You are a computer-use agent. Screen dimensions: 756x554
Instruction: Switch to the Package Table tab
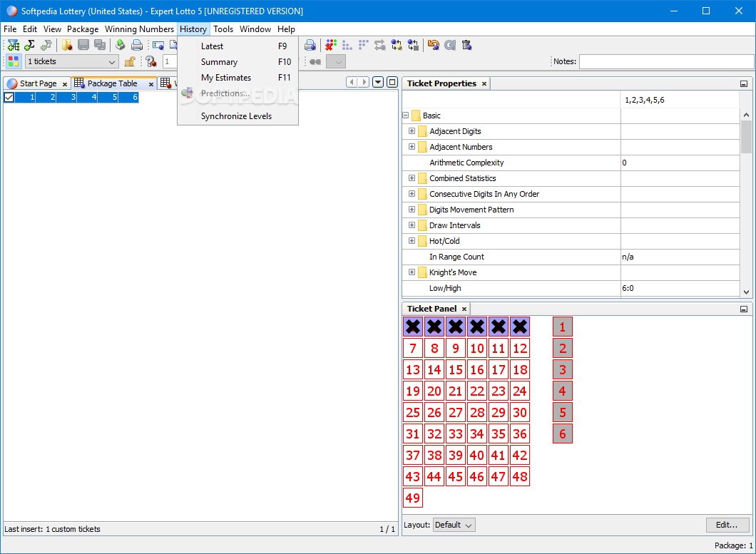point(113,83)
